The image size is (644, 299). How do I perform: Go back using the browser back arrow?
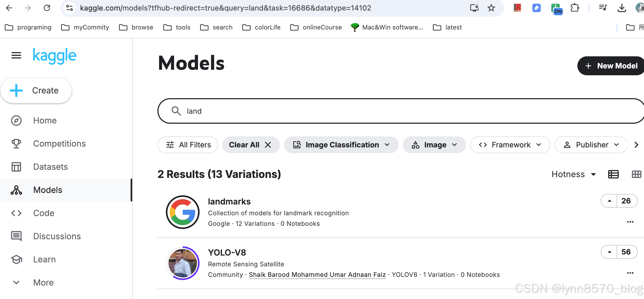[9, 8]
